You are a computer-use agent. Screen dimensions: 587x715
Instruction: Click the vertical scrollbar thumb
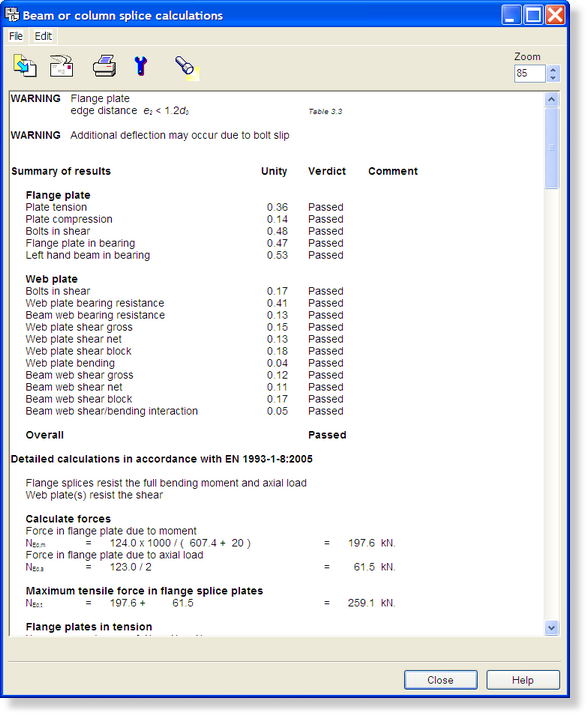(551, 147)
